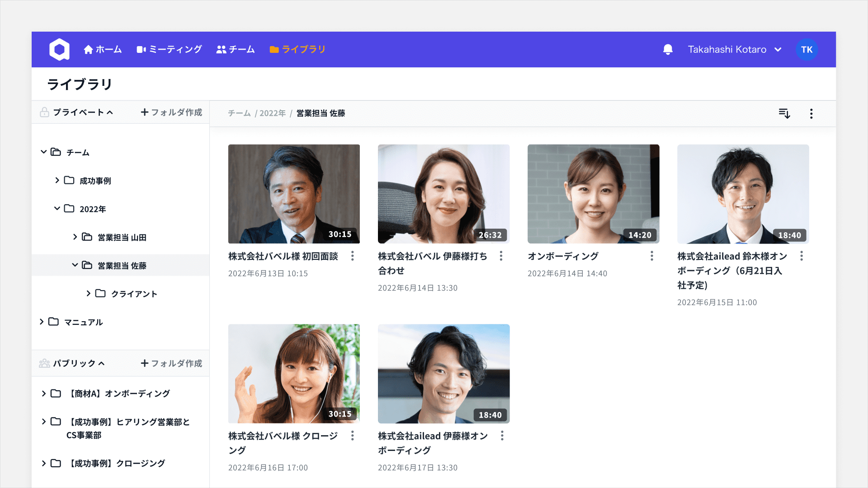The width and height of the screenshot is (868, 488).
Task: Switch to the チーム tab
Action: 236,49
